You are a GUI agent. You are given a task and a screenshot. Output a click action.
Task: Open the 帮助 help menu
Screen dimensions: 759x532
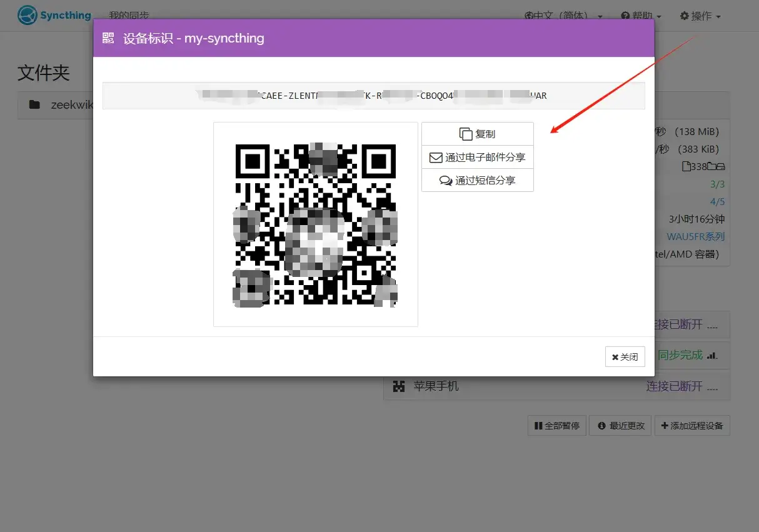[641, 16]
